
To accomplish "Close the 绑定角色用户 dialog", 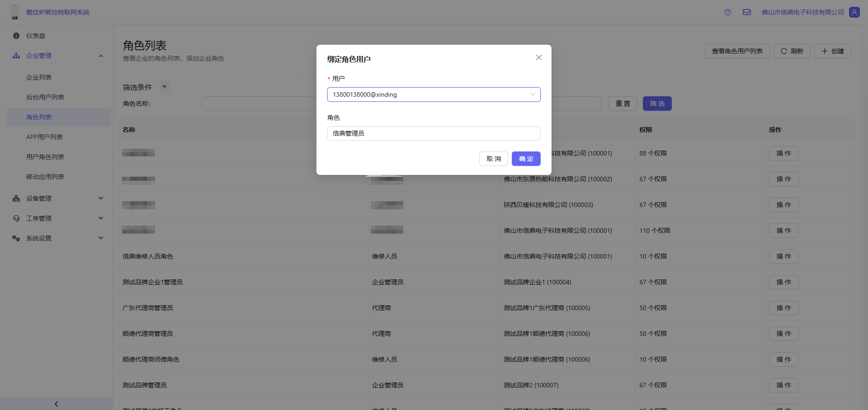I will point(538,57).
